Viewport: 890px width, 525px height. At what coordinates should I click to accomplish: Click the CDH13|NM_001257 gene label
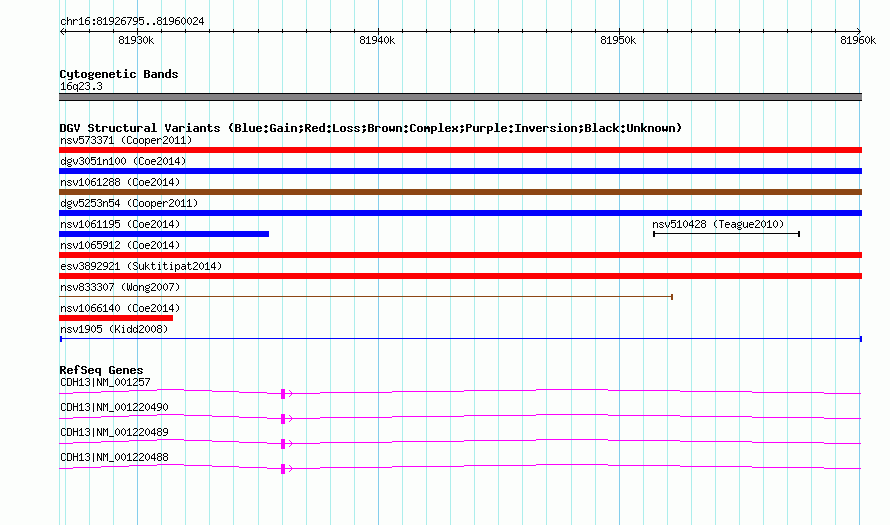pyautogui.click(x=105, y=382)
